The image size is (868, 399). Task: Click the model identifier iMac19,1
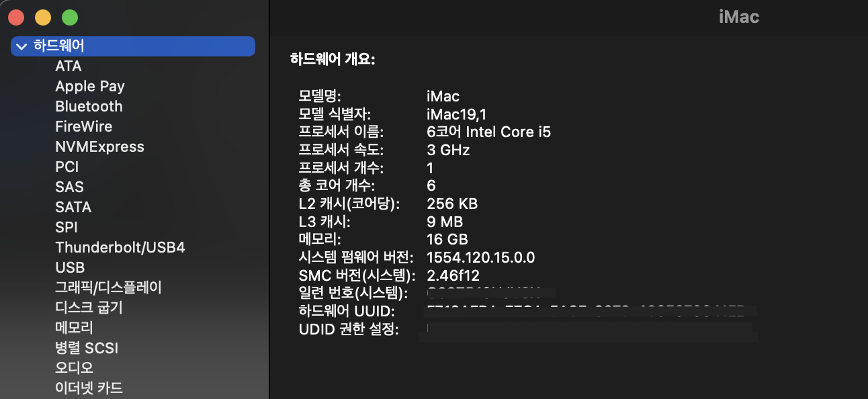[457, 114]
